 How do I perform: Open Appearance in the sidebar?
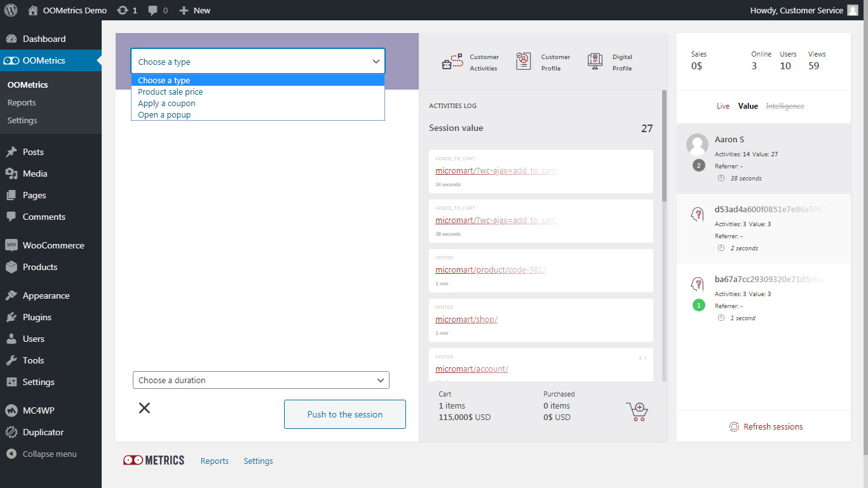click(51, 295)
